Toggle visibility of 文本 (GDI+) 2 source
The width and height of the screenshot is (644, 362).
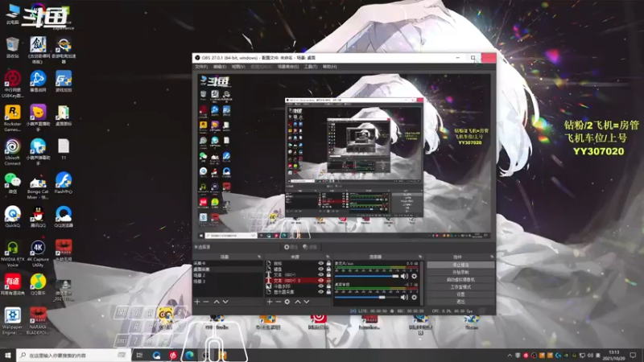[320, 281]
